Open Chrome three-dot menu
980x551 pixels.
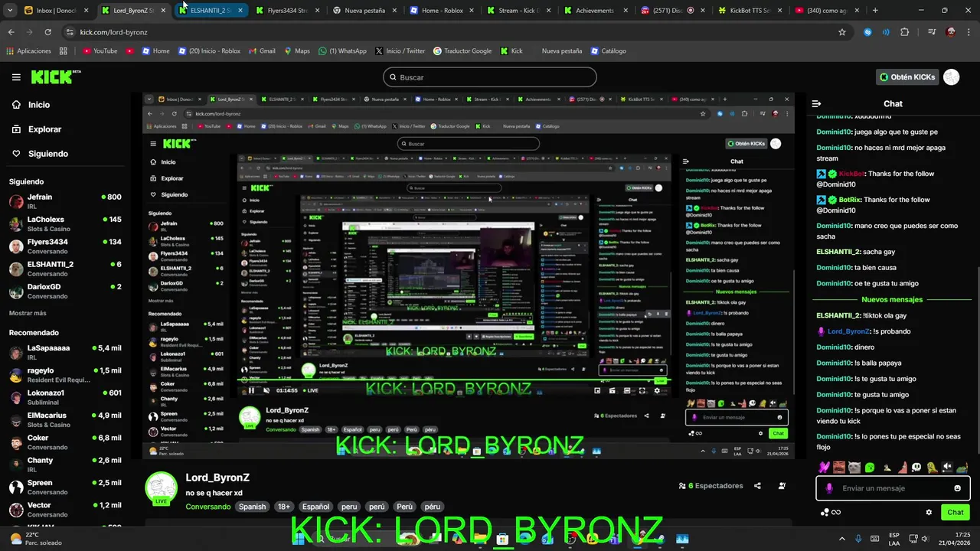coord(970,32)
